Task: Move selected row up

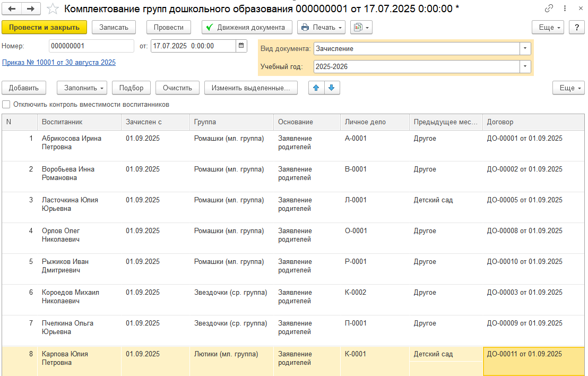Action: [x=317, y=88]
